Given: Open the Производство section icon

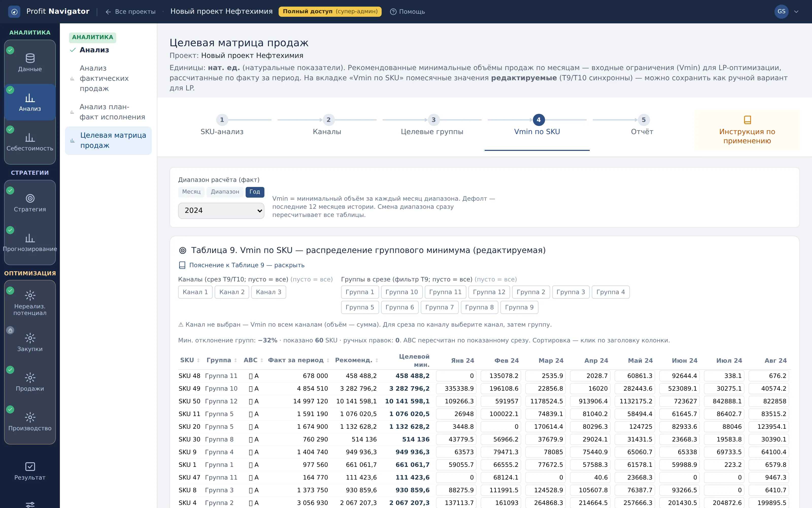Looking at the screenshot, I should [x=30, y=417].
